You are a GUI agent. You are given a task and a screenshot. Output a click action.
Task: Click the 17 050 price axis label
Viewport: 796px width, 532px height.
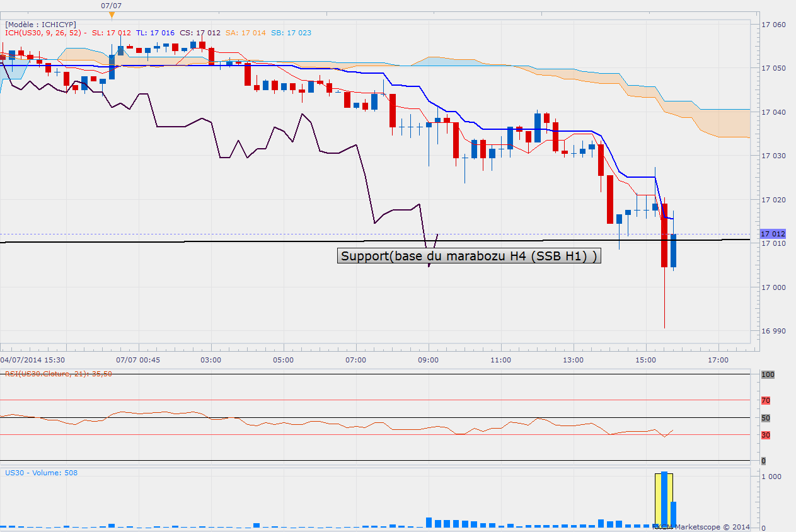[x=773, y=68]
